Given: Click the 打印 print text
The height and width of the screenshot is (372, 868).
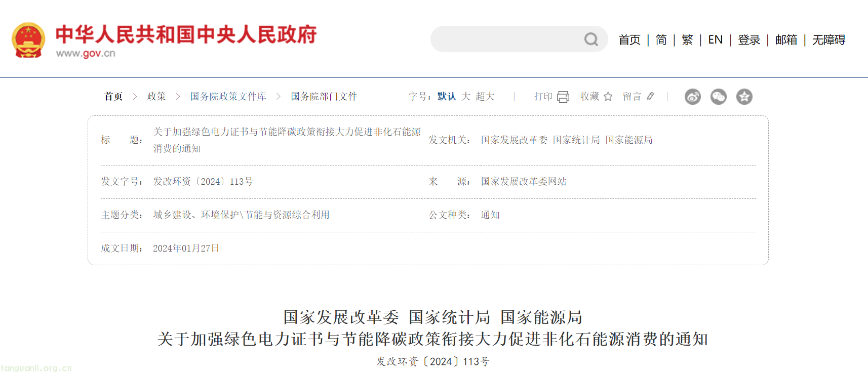Looking at the screenshot, I should 543,96.
